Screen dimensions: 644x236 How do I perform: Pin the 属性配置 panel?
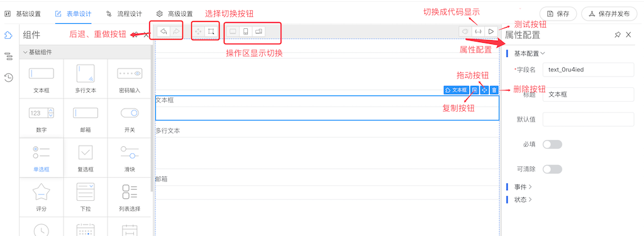[x=618, y=35]
